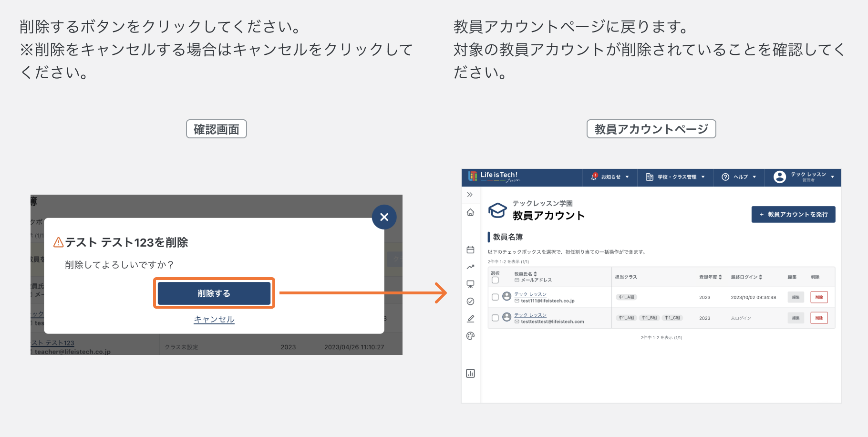The width and height of the screenshot is (868, 437).
Task: Expand the sidebar with the double-chevron
Action: 471,195
